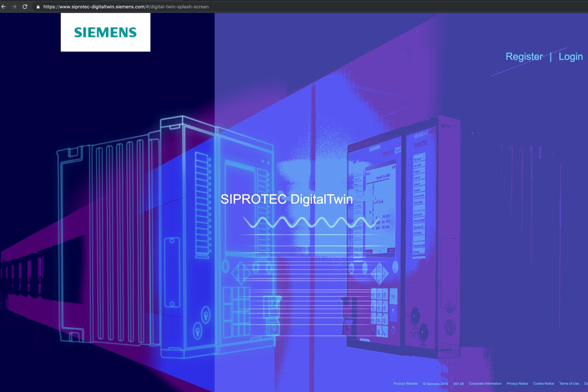Open the Register link

coord(524,57)
